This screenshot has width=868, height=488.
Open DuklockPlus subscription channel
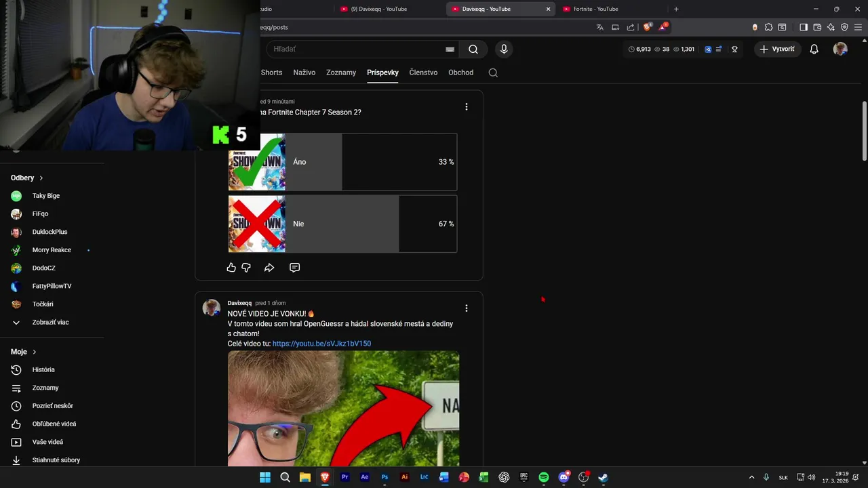coord(51,232)
